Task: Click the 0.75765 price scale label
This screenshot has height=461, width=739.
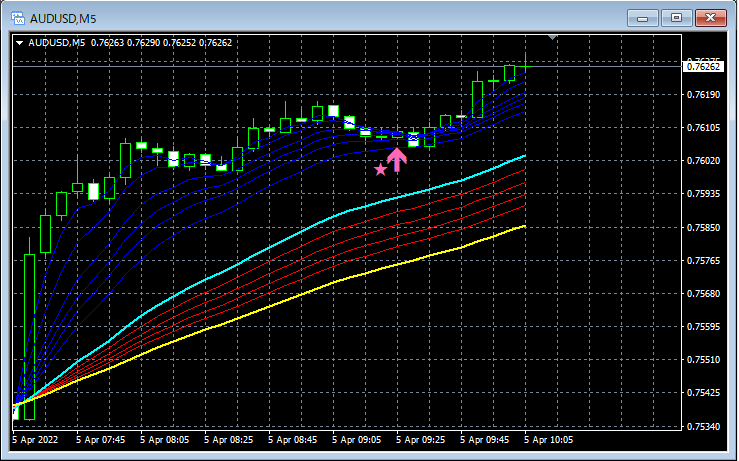Action: pos(703,261)
